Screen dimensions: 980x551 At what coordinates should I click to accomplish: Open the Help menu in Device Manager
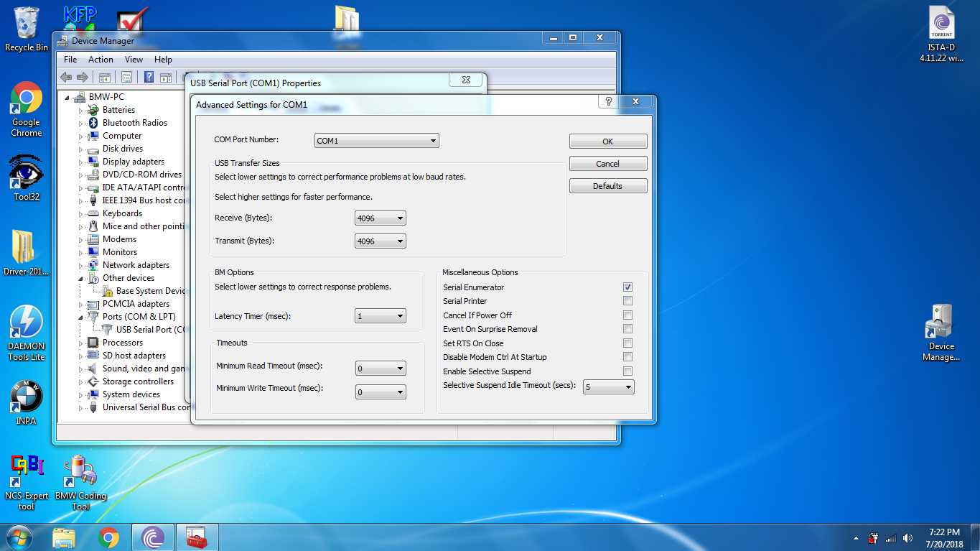[x=163, y=60]
